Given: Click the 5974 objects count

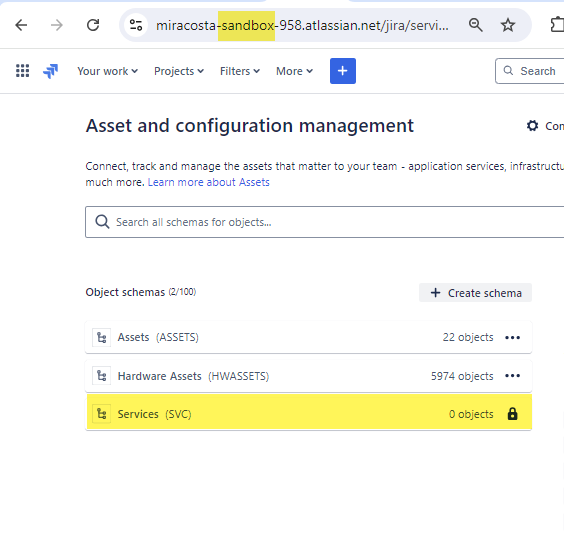Looking at the screenshot, I should tap(462, 376).
